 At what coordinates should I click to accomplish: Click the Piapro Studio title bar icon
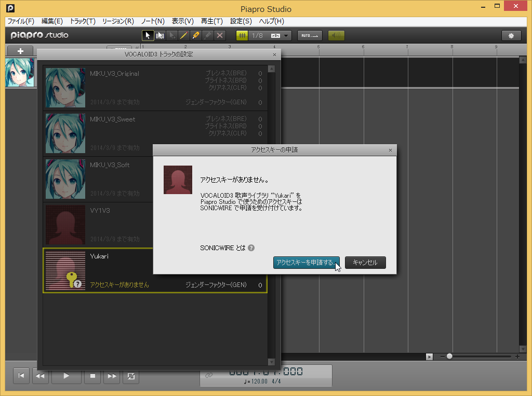[x=10, y=8]
